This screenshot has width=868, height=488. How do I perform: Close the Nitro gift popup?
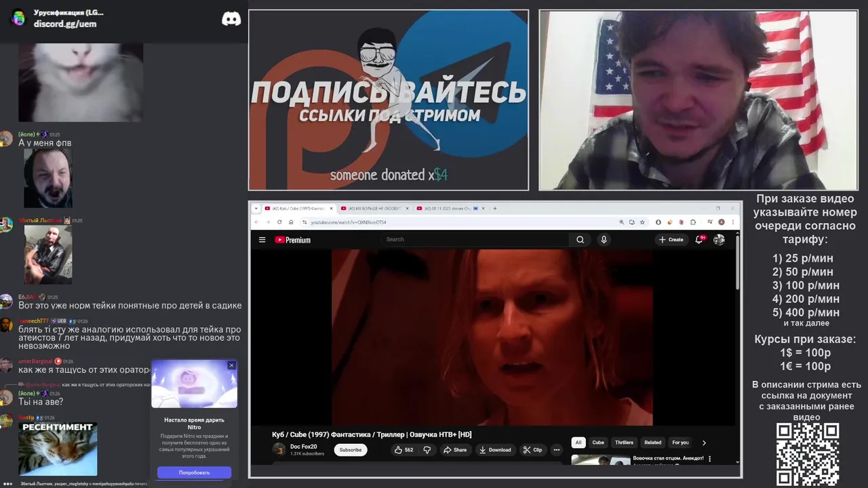pos(231,365)
